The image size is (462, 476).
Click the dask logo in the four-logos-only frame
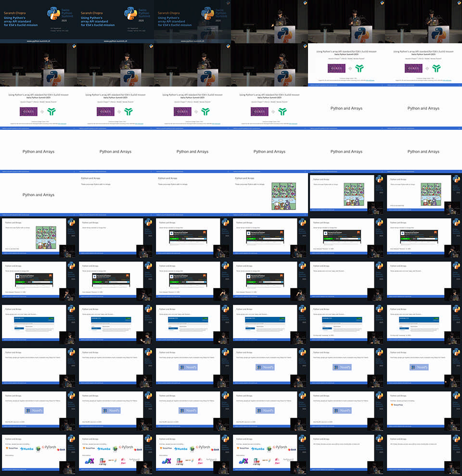pos(62,450)
